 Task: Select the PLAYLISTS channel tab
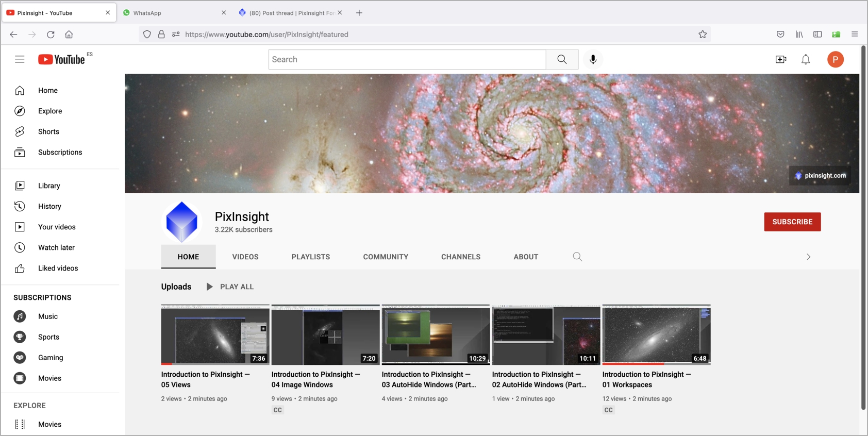[311, 257]
